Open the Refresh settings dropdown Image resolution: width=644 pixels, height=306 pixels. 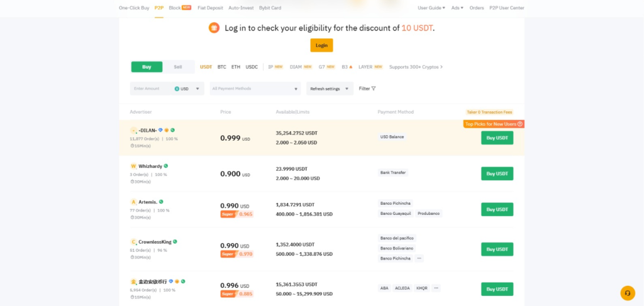tap(330, 89)
